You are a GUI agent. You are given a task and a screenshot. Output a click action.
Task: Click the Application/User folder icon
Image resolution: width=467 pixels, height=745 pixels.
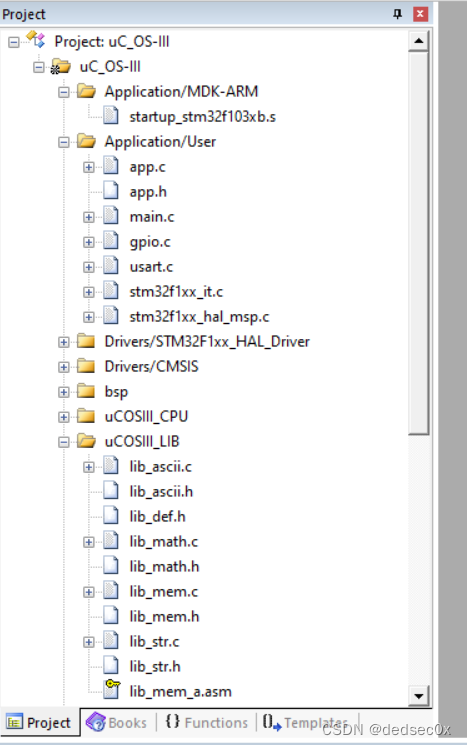pos(86,141)
